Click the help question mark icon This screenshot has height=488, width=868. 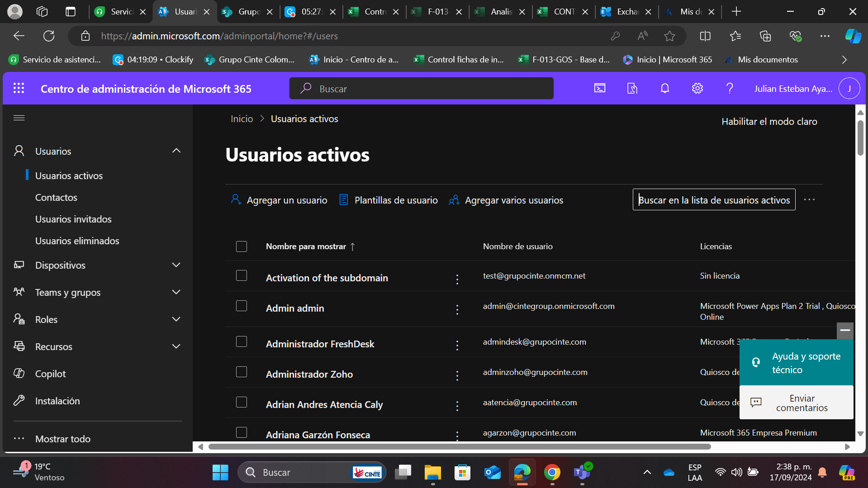[730, 88]
